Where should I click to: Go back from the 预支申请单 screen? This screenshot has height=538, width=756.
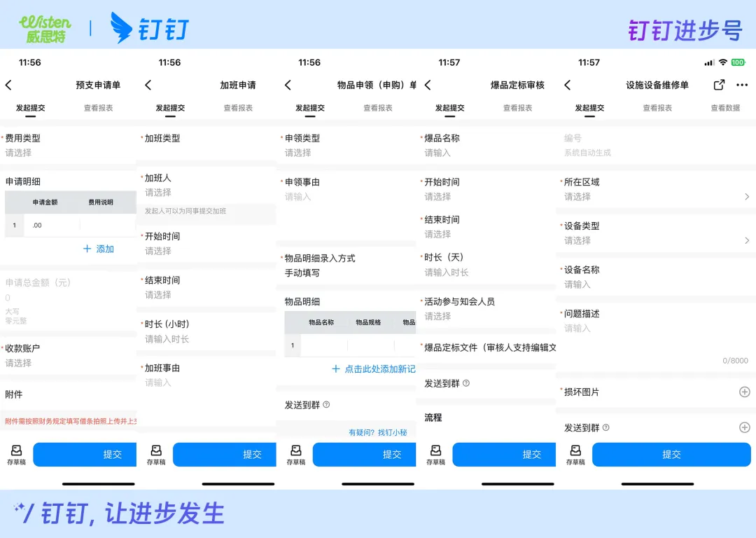[x=8, y=85]
